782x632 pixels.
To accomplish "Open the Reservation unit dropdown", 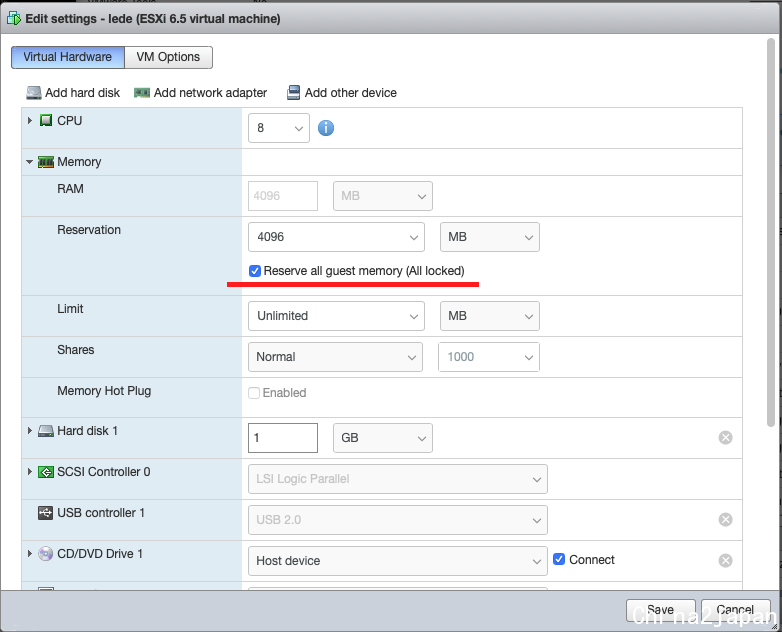I will pyautogui.click(x=490, y=237).
